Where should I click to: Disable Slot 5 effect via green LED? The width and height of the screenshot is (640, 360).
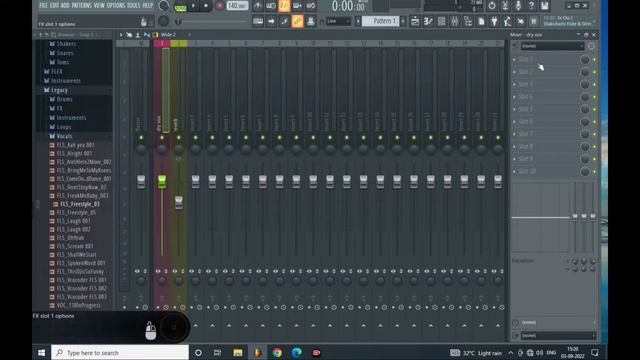(594, 109)
